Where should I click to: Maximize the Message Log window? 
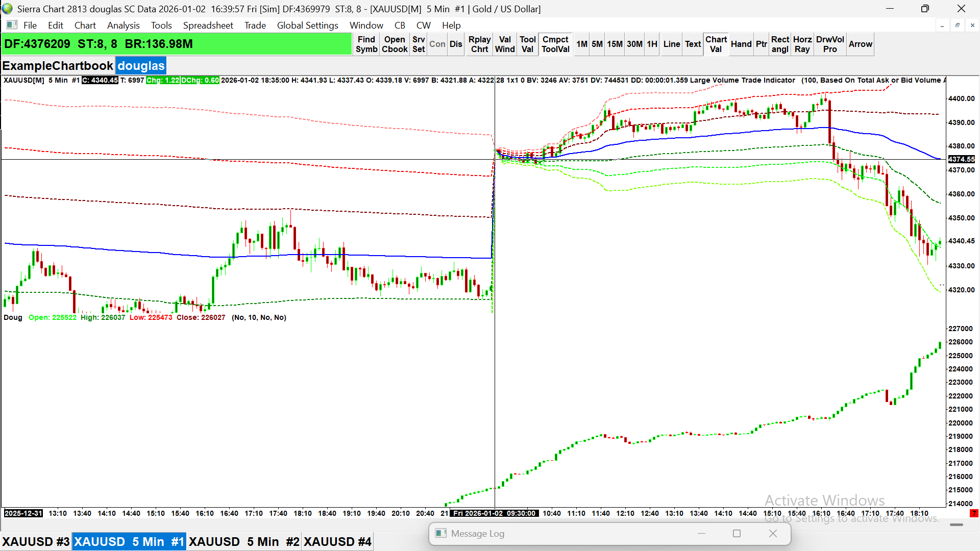pos(737,534)
